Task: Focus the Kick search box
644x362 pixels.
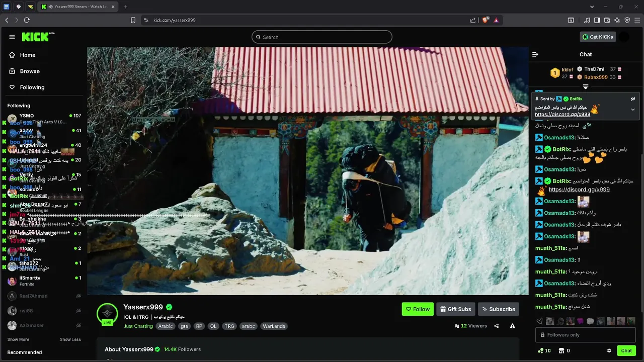Action: (322, 37)
